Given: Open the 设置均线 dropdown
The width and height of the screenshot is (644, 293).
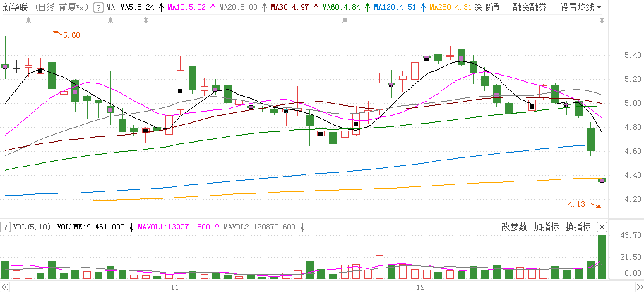Looking at the screenshot, I should coord(581,7).
